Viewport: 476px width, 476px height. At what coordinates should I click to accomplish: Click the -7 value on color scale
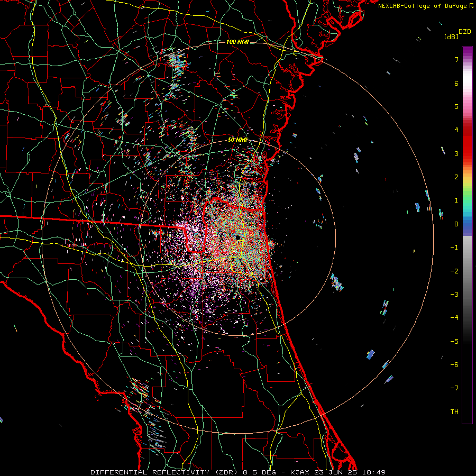tap(454, 388)
